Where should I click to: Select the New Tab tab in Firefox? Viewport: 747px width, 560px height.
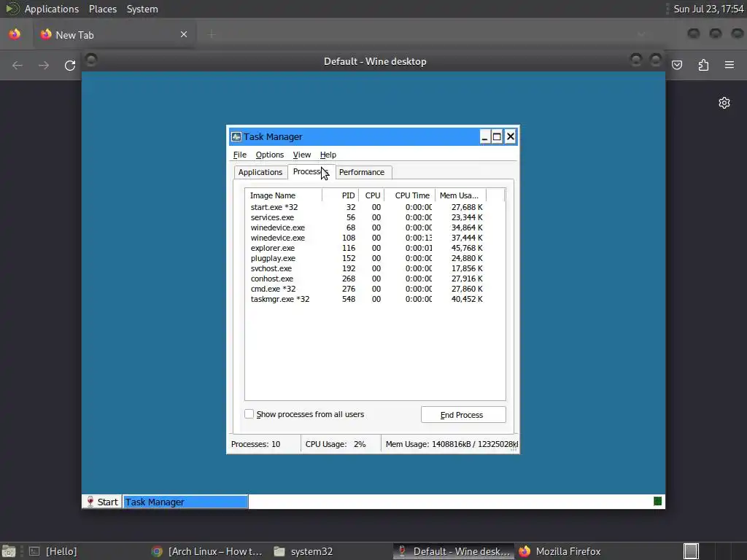click(115, 34)
